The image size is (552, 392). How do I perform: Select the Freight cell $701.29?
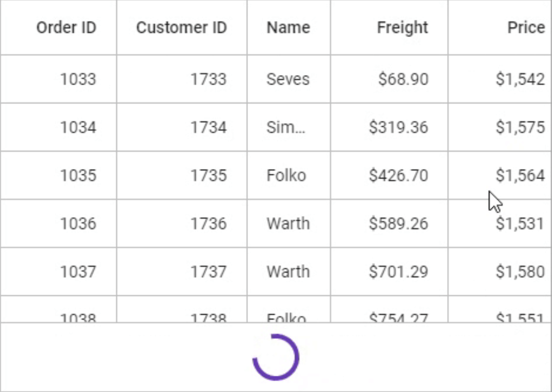(x=398, y=271)
